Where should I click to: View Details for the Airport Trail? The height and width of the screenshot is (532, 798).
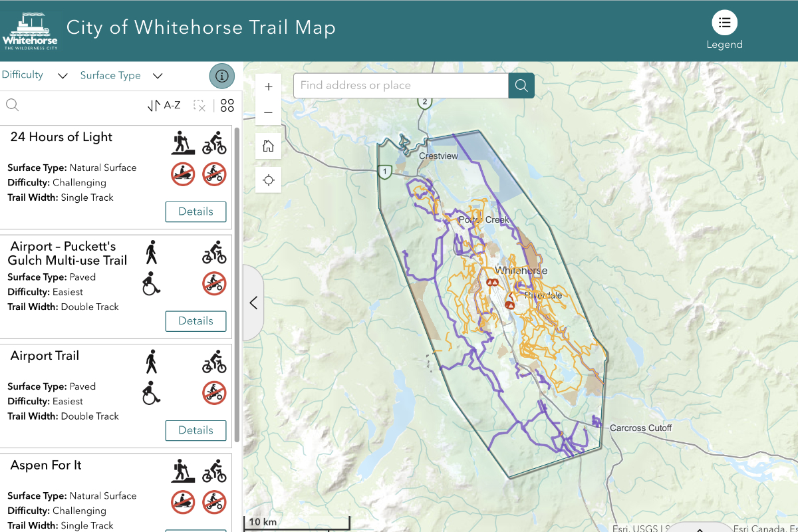[196, 430]
